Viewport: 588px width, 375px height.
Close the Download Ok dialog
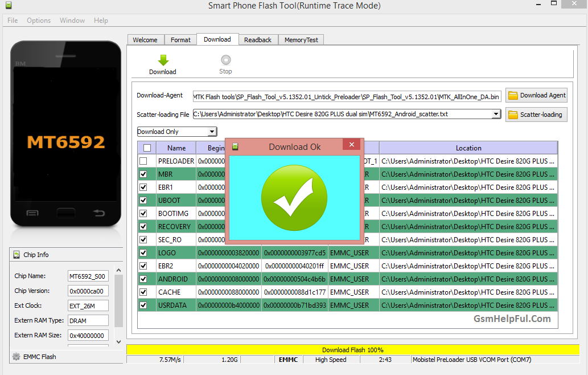point(351,145)
